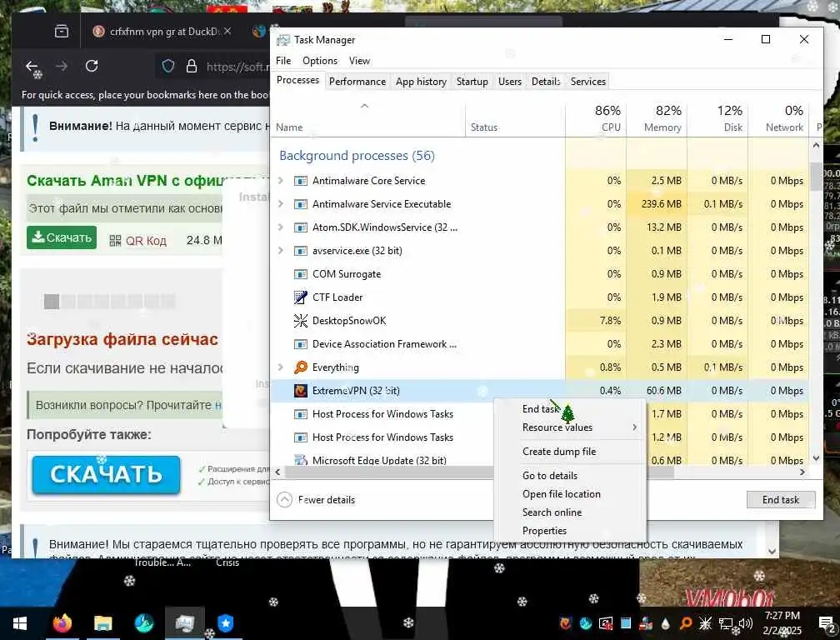The width and height of the screenshot is (840, 640).
Task: Click the water drop tray icon
Action: [x=665, y=623]
